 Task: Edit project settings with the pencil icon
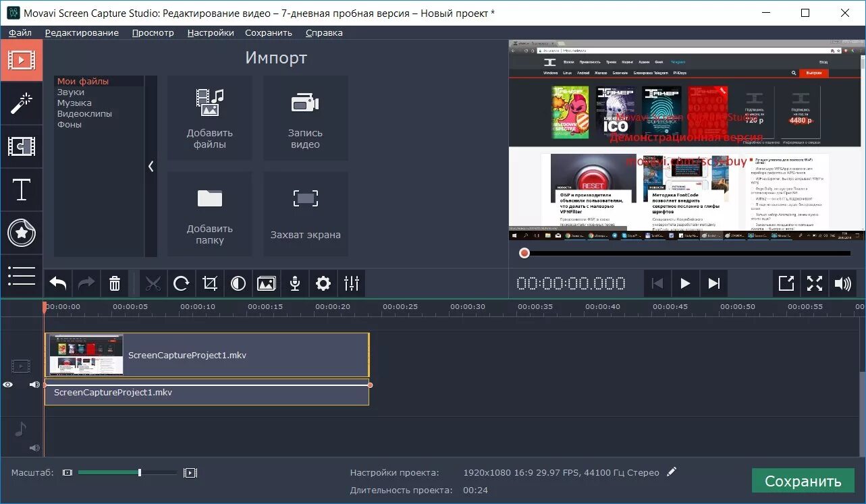671,472
